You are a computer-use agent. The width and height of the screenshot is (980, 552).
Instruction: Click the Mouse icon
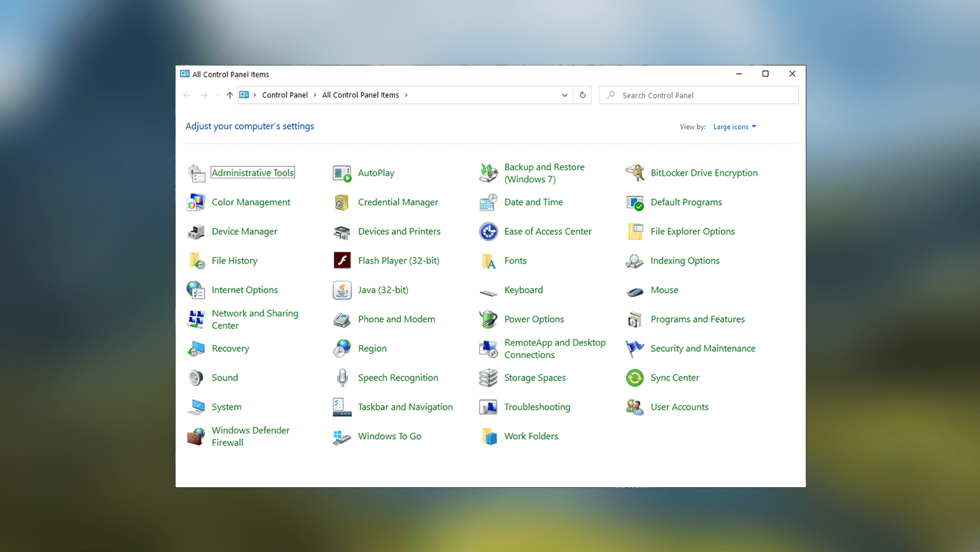(635, 291)
